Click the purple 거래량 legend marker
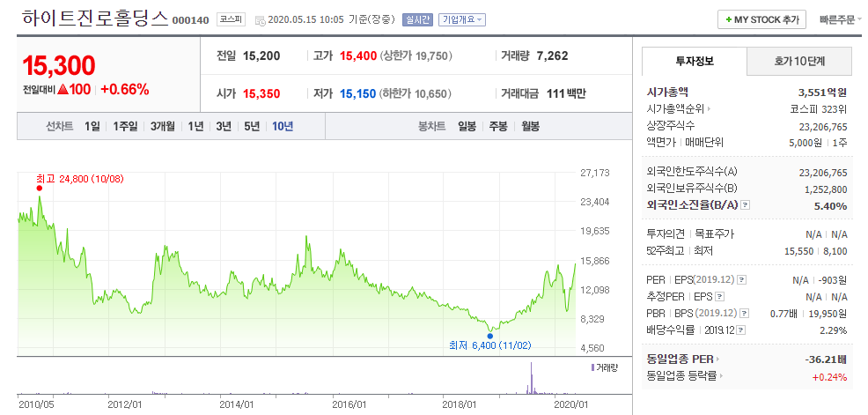868x415 pixels. point(592,367)
